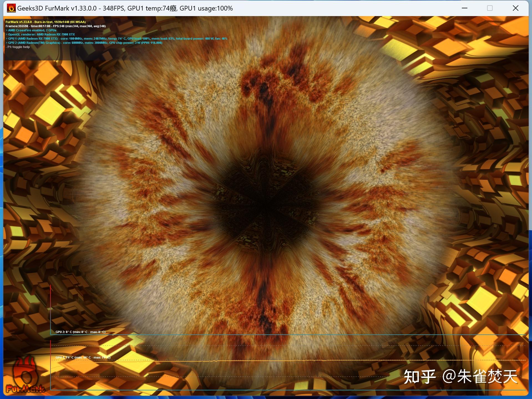Click the orange GPU 1 temperature graph line
The height and width of the screenshot is (399, 532).
(x=288, y=361)
